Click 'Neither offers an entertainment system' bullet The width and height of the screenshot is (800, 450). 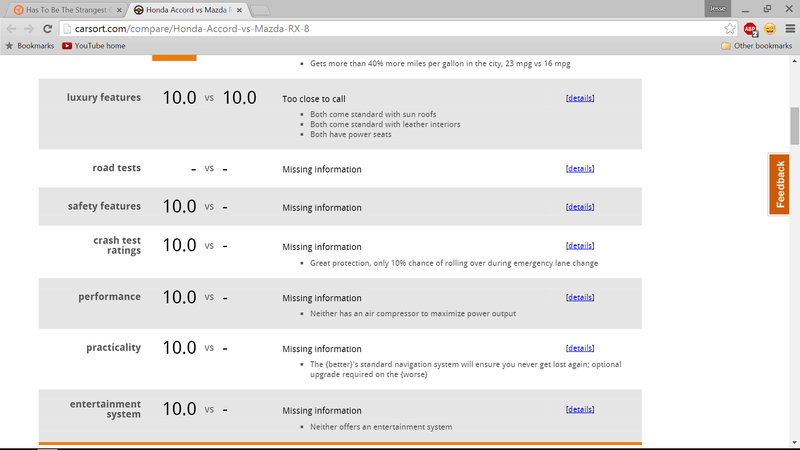(x=381, y=427)
